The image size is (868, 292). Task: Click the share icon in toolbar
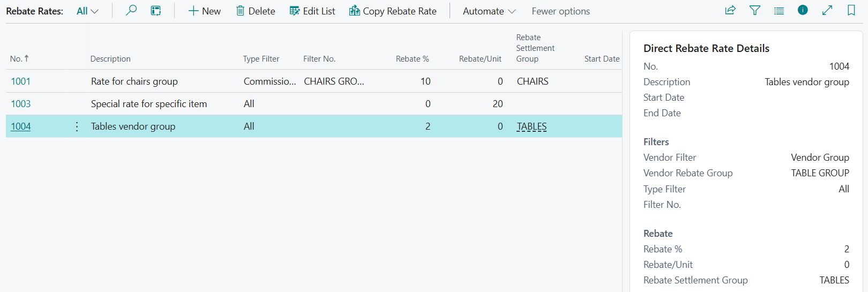click(x=730, y=11)
